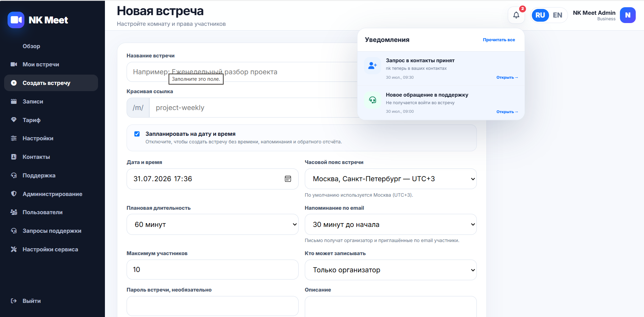Click the tools icon beside Настройки сервиса
This screenshot has width=644, height=317.
click(14, 249)
